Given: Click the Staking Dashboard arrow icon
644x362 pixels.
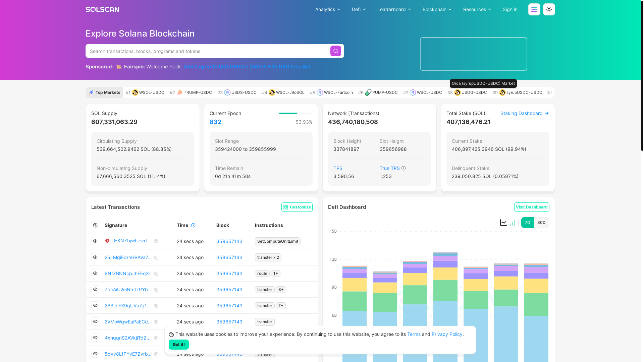Looking at the screenshot, I should coord(547,113).
